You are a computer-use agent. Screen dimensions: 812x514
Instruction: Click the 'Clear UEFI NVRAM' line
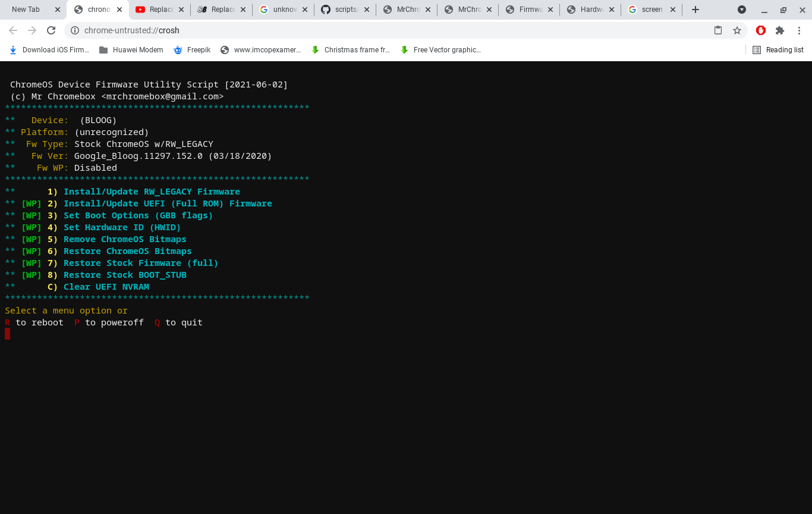tap(106, 287)
